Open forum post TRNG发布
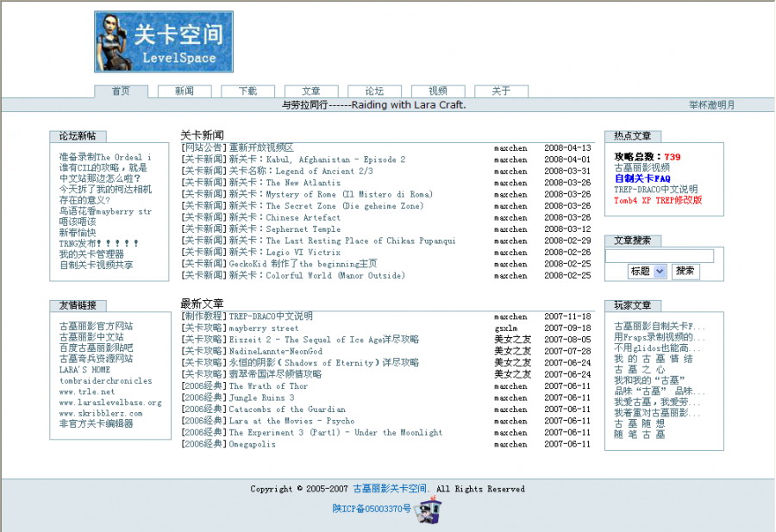Viewport: 776px width, 532px height. click(x=98, y=244)
